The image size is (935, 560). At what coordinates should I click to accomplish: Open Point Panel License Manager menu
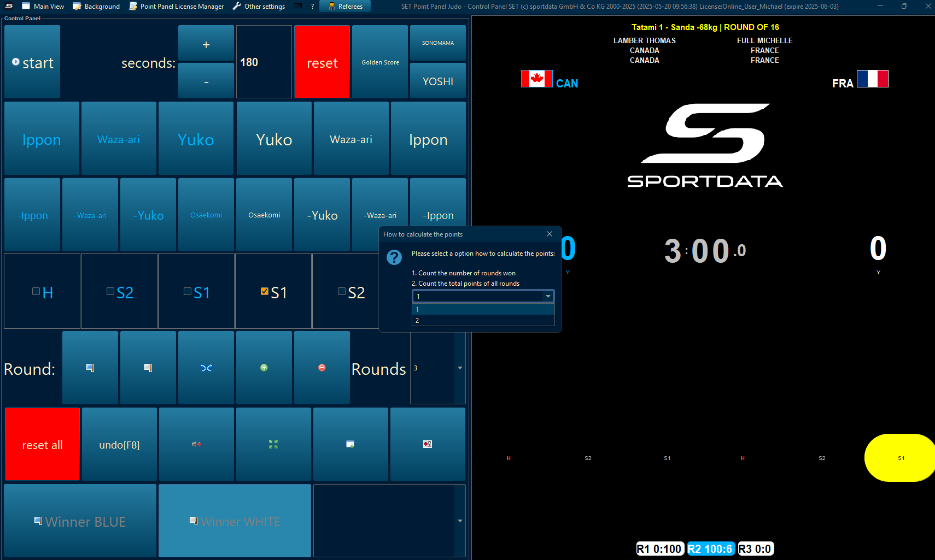point(177,7)
